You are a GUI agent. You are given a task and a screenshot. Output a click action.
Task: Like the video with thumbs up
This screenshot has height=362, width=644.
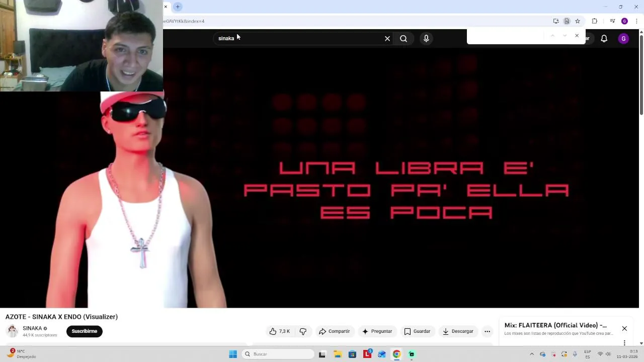point(280,331)
